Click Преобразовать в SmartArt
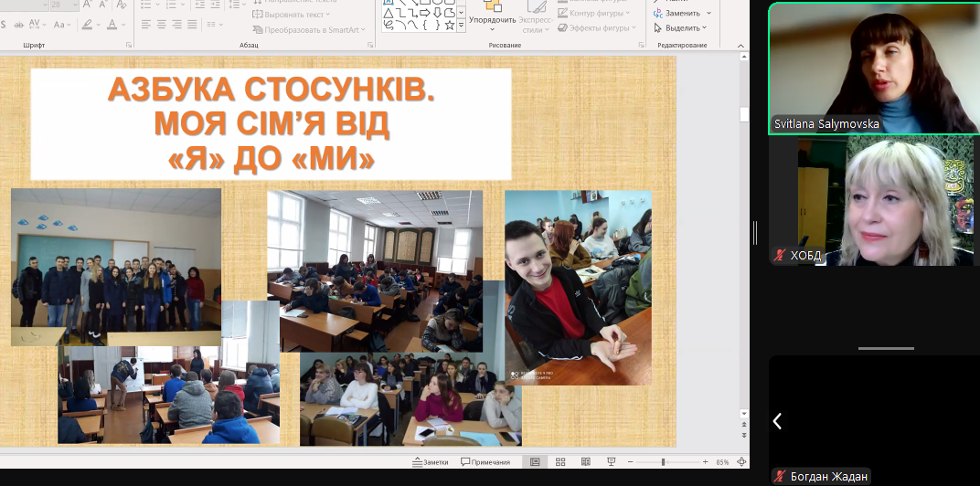This screenshot has width=980, height=486. click(x=309, y=29)
